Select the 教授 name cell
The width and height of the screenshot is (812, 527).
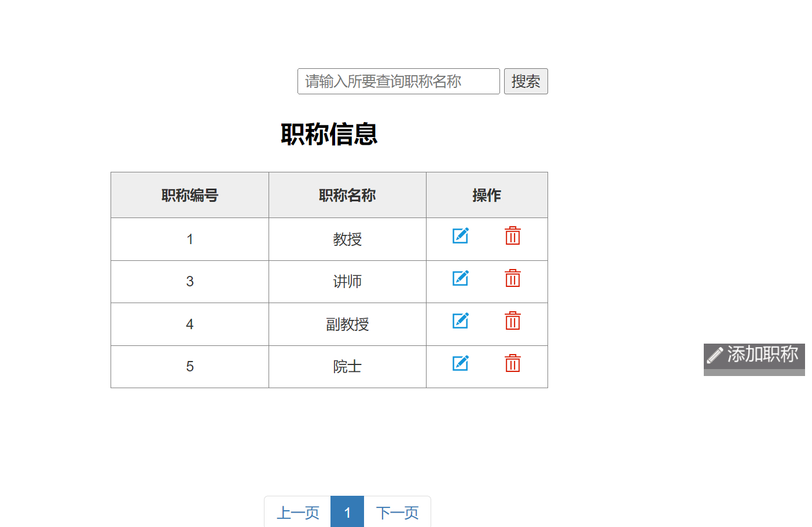347,239
